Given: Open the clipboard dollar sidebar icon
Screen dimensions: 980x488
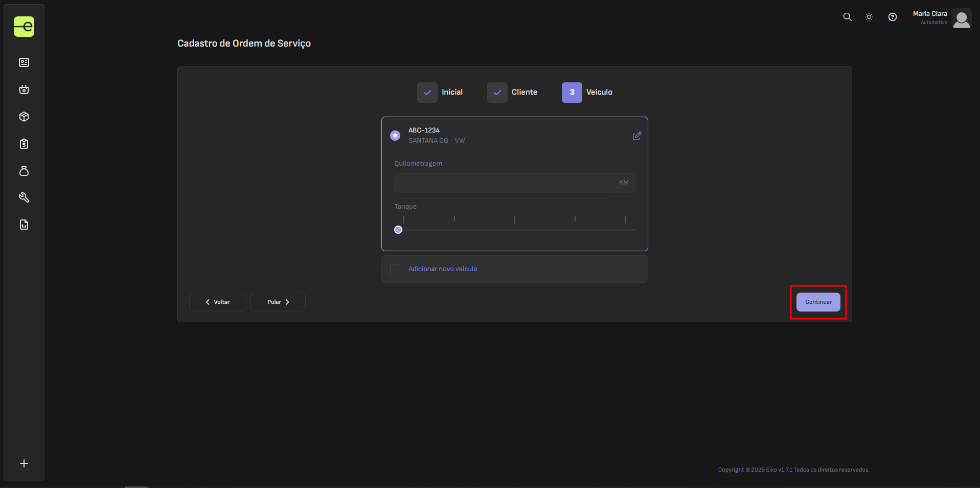Looking at the screenshot, I should click(x=24, y=144).
